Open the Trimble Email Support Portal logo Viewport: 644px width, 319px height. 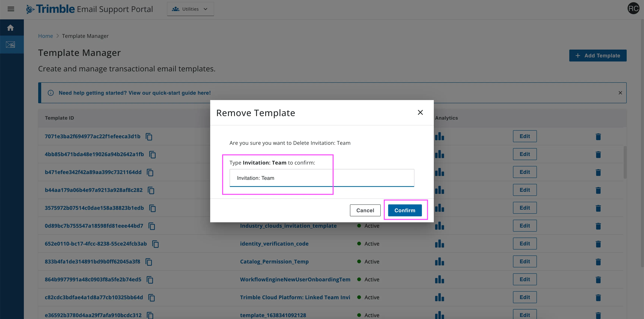[89, 9]
